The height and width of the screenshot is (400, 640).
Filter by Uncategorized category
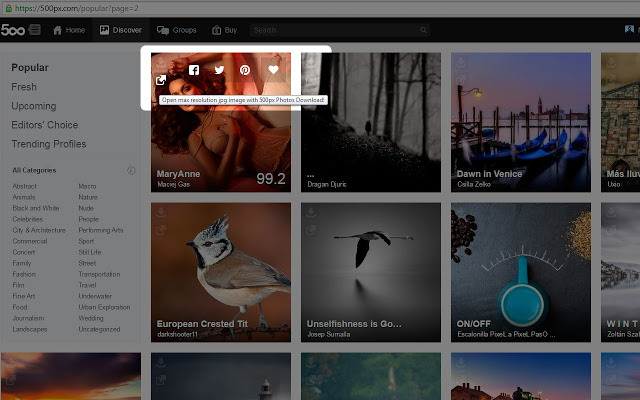(99, 329)
